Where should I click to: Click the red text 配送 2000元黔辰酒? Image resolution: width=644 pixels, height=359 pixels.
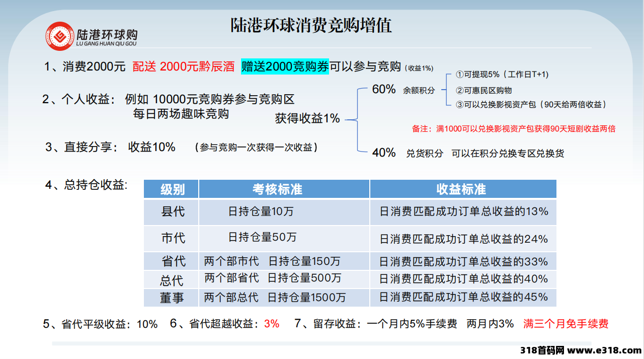184,67
